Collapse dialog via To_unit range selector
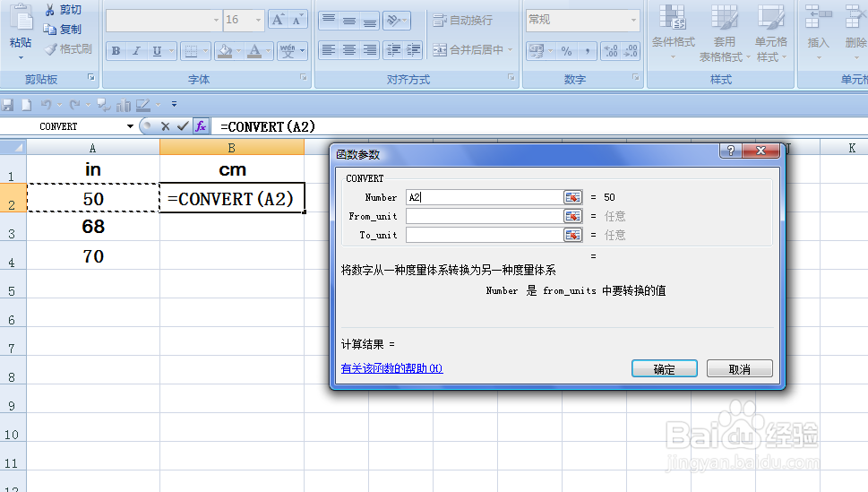Viewport: 868px width, 492px height. pyautogui.click(x=573, y=235)
